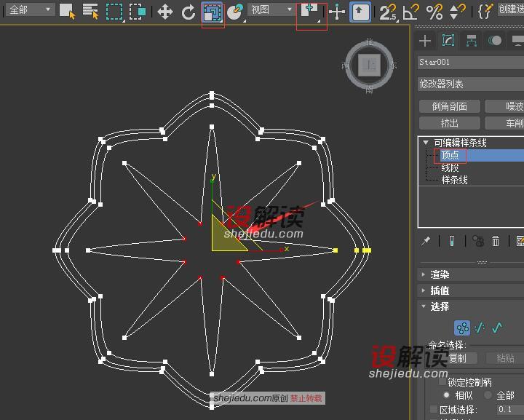Image resolution: width=524 pixels, height=420 pixels.
Task: Select the 相似 radio button
Action: point(446,395)
